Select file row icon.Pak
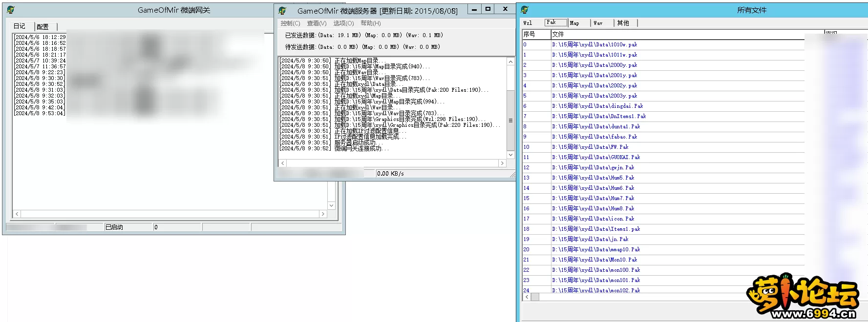 tap(663, 219)
